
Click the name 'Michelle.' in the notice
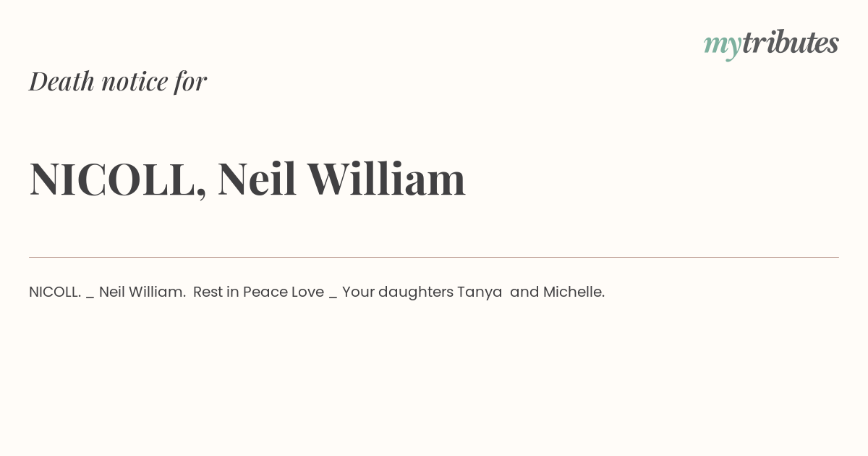(574, 292)
